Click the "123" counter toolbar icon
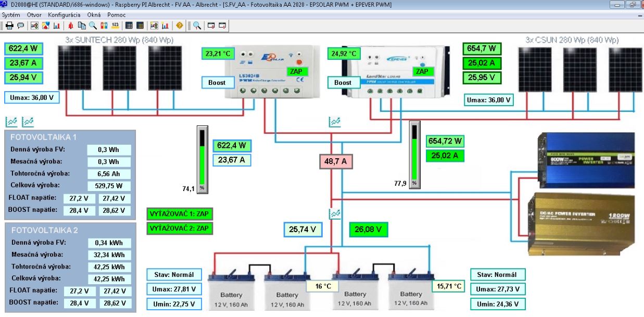This screenshot has width=644, height=317. coord(115,26)
